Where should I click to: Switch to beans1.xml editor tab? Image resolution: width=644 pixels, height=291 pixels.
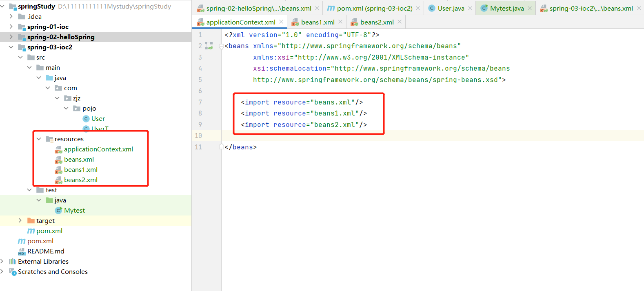(317, 22)
